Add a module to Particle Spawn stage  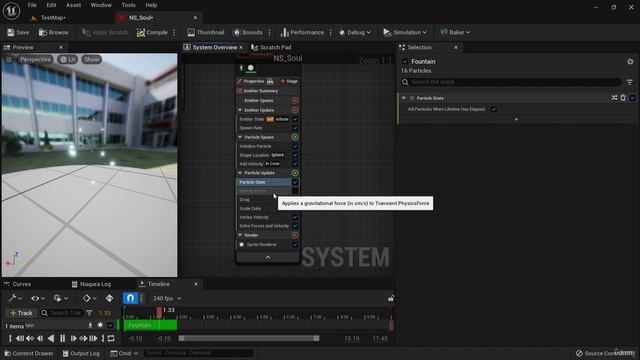click(x=295, y=137)
